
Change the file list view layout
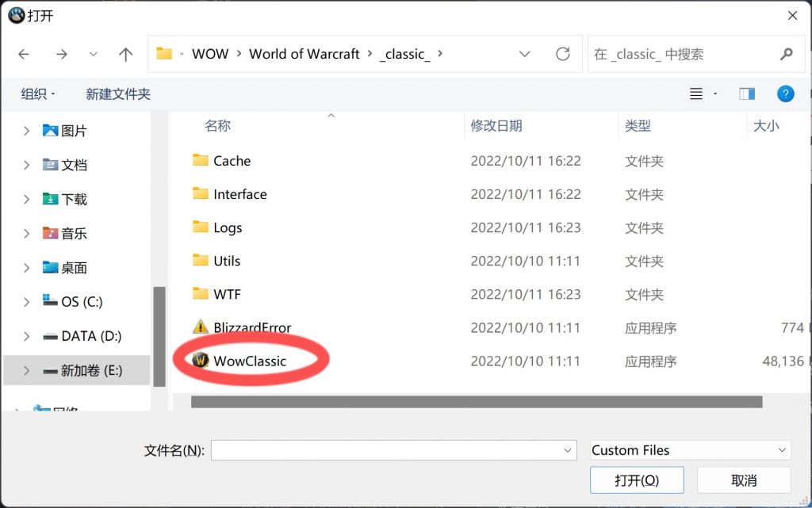[696, 94]
